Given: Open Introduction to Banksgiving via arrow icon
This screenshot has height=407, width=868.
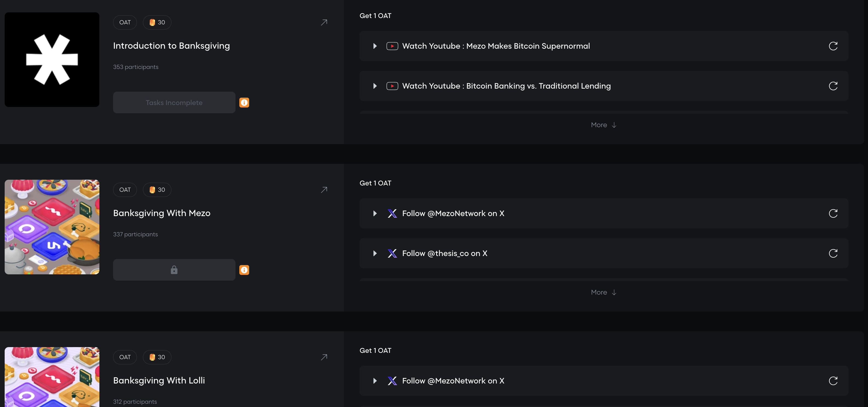Looking at the screenshot, I should (x=324, y=22).
